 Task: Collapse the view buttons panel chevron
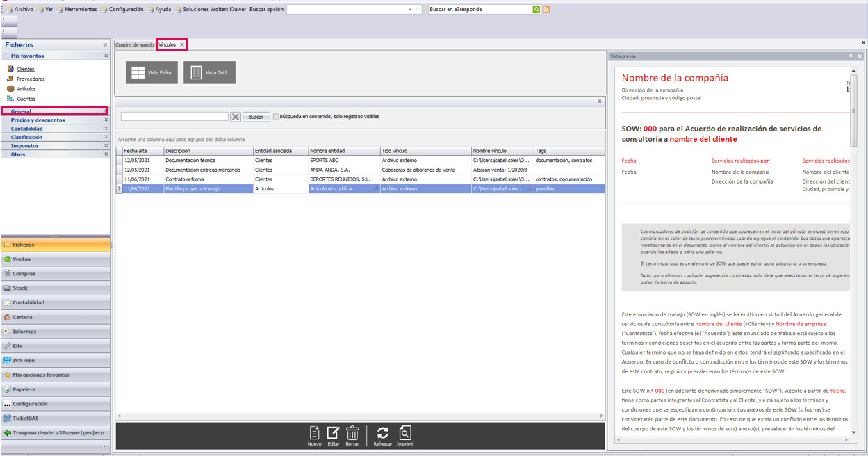[599, 101]
